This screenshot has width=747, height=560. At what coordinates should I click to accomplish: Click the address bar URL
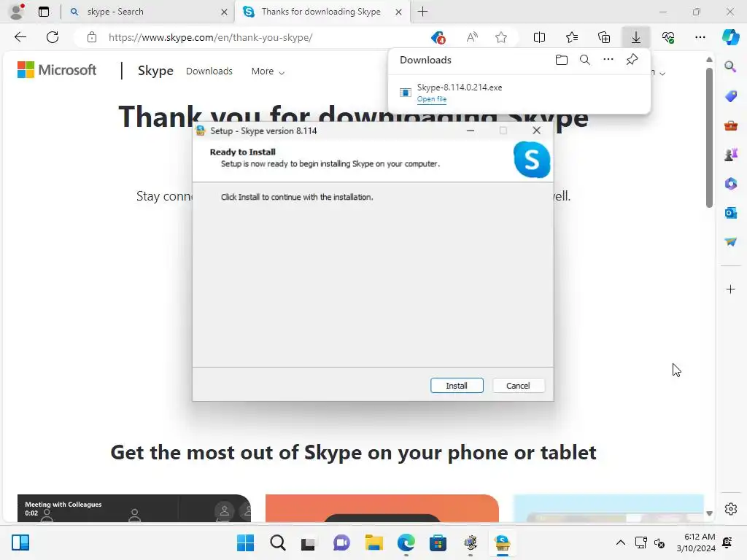[x=210, y=37]
